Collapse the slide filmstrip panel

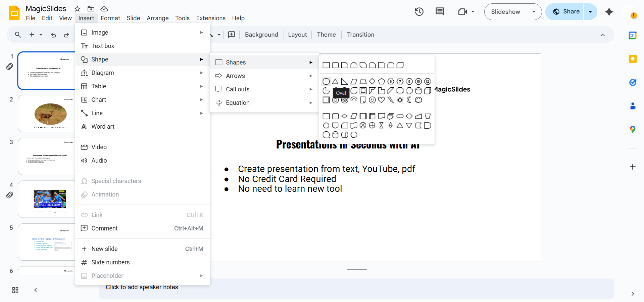pyautogui.click(x=35, y=290)
